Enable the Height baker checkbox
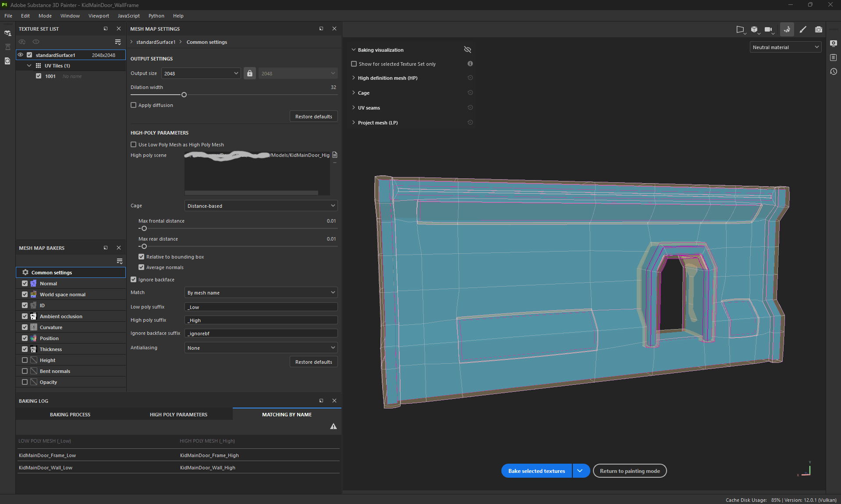841x504 pixels. pos(25,360)
